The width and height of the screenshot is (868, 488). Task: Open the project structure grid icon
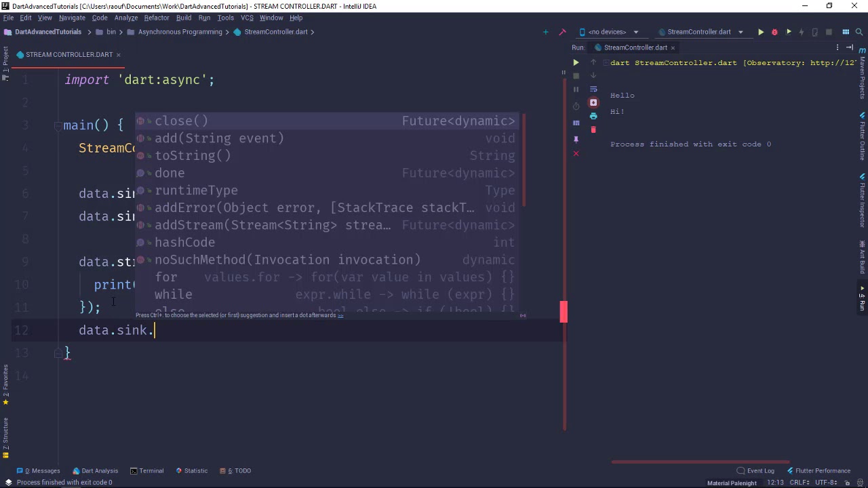[x=846, y=32]
